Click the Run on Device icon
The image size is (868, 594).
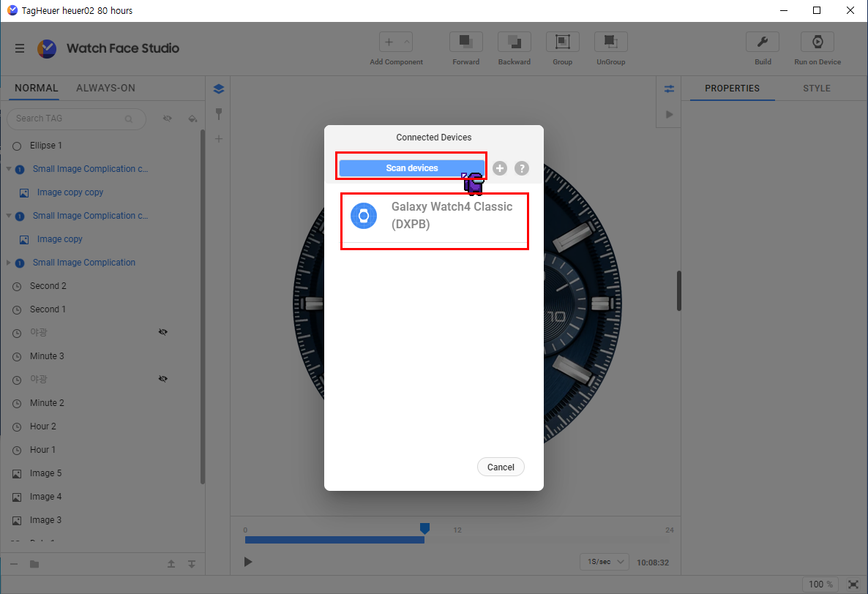(x=818, y=42)
